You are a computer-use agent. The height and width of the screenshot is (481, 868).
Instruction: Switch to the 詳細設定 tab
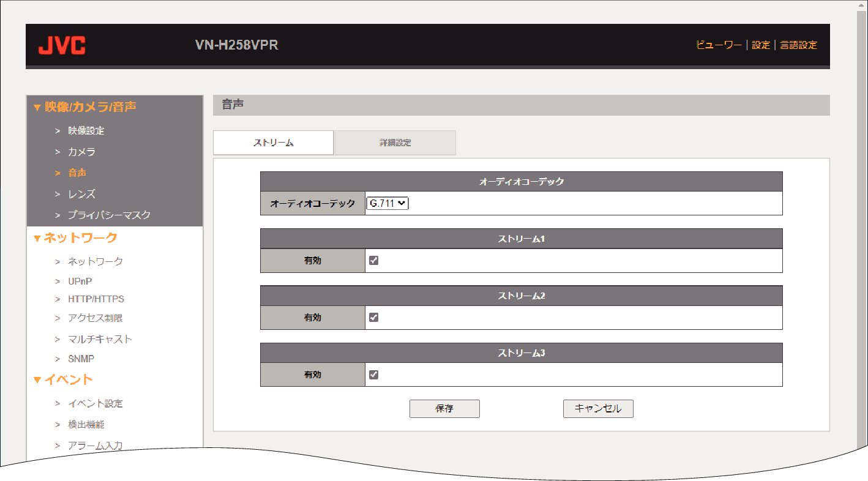[395, 143]
